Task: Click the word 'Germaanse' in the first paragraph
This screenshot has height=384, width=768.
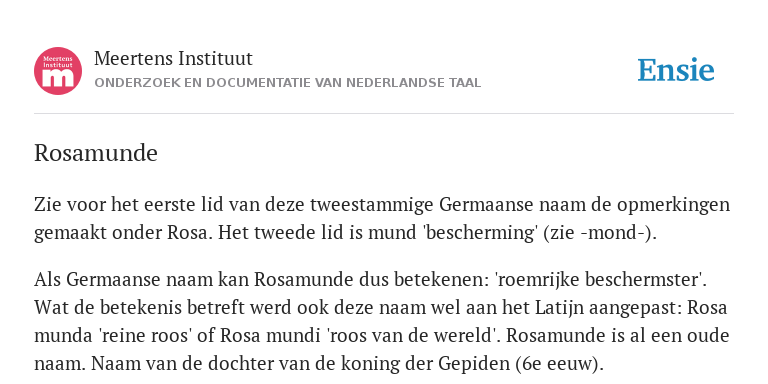Action: tap(486, 205)
